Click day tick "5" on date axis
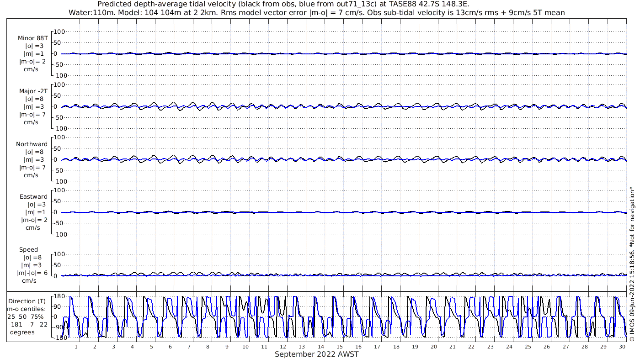Viewport: 640px width, 364px height. pos(151,347)
